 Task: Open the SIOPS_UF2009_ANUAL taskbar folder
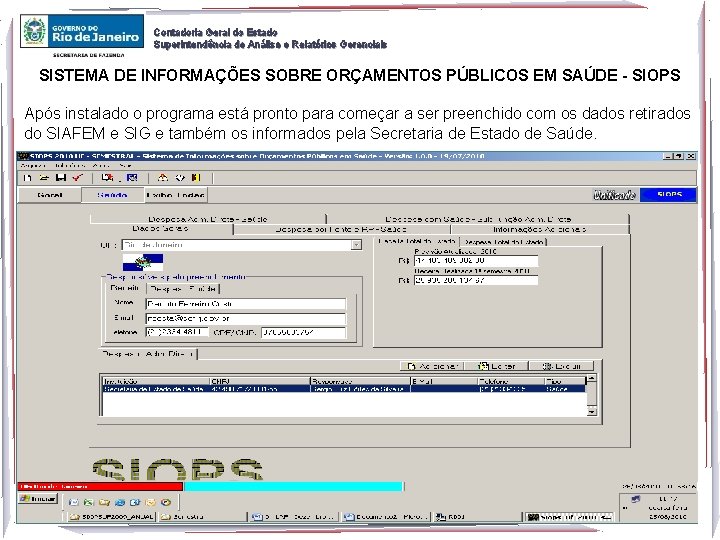[x=112, y=517]
